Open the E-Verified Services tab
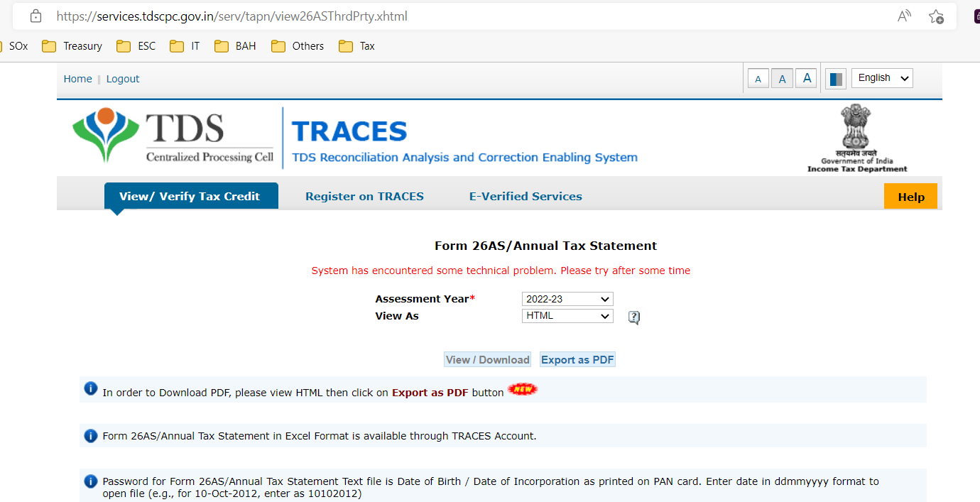 [x=526, y=197]
